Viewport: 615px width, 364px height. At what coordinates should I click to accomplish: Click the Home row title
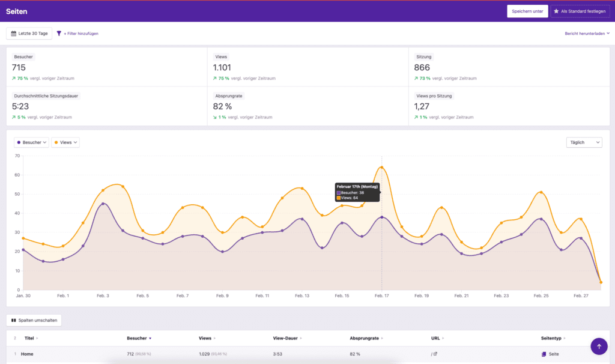click(27, 354)
